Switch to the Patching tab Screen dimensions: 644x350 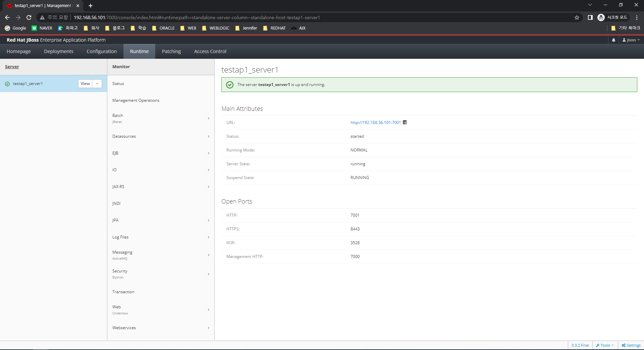[x=171, y=51]
